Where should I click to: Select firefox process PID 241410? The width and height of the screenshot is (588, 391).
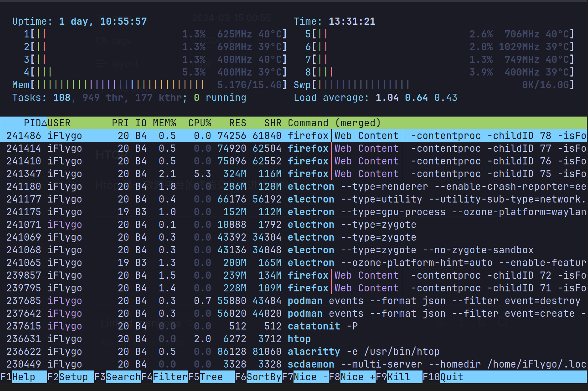(294, 161)
